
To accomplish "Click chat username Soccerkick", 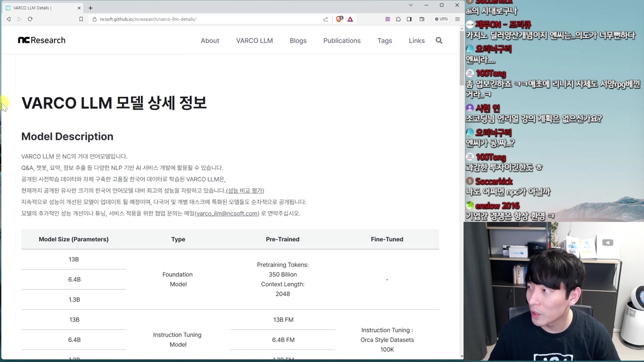I will (494, 181).
